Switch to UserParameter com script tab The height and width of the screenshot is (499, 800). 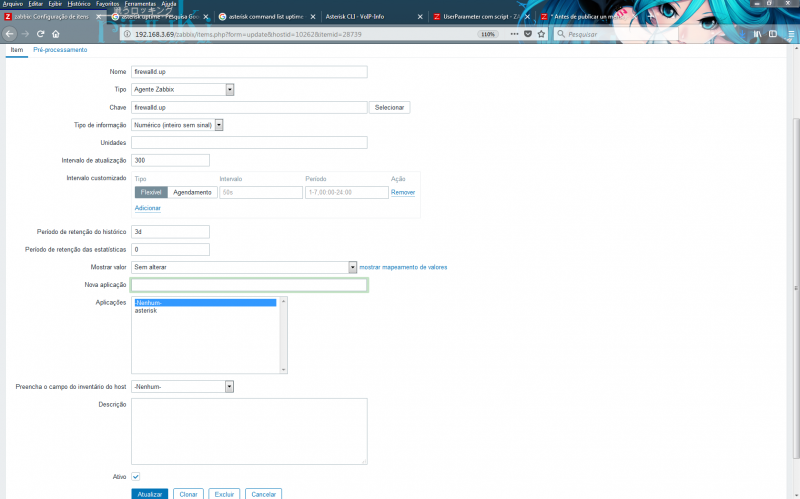[481, 17]
